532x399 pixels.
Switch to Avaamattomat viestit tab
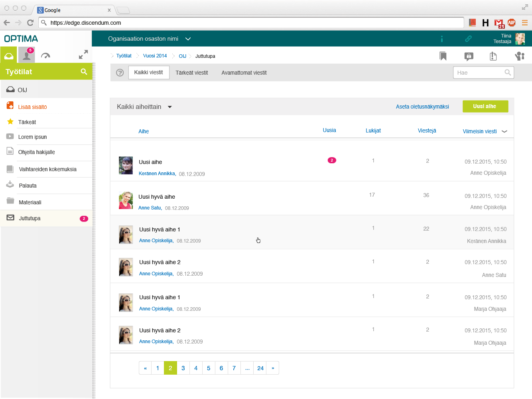244,73
